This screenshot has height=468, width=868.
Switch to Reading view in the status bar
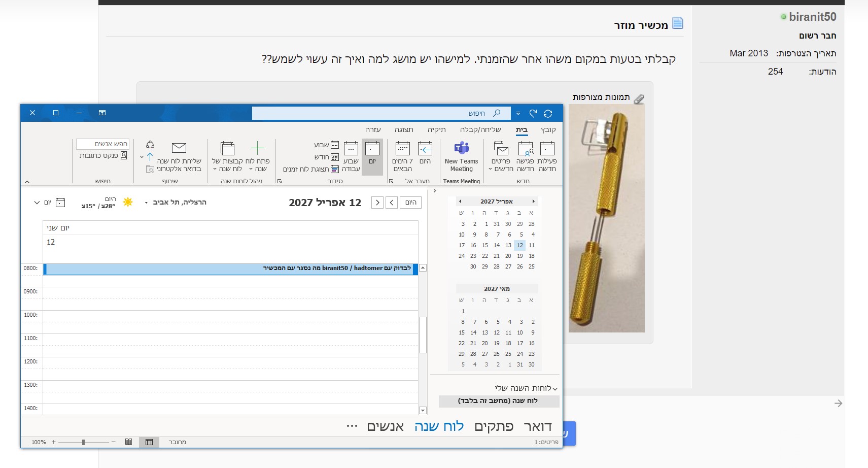coord(129,442)
